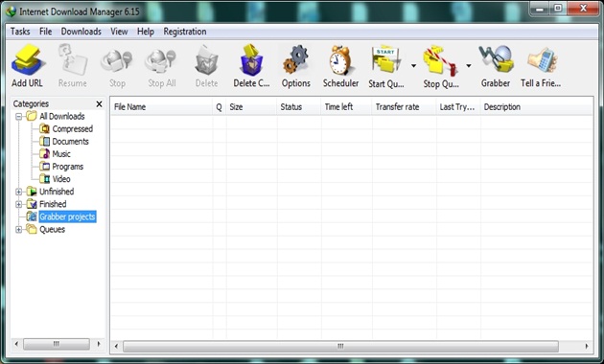Expand the Unfinished category node
Image resolution: width=604 pixels, height=364 pixels.
pyautogui.click(x=18, y=192)
